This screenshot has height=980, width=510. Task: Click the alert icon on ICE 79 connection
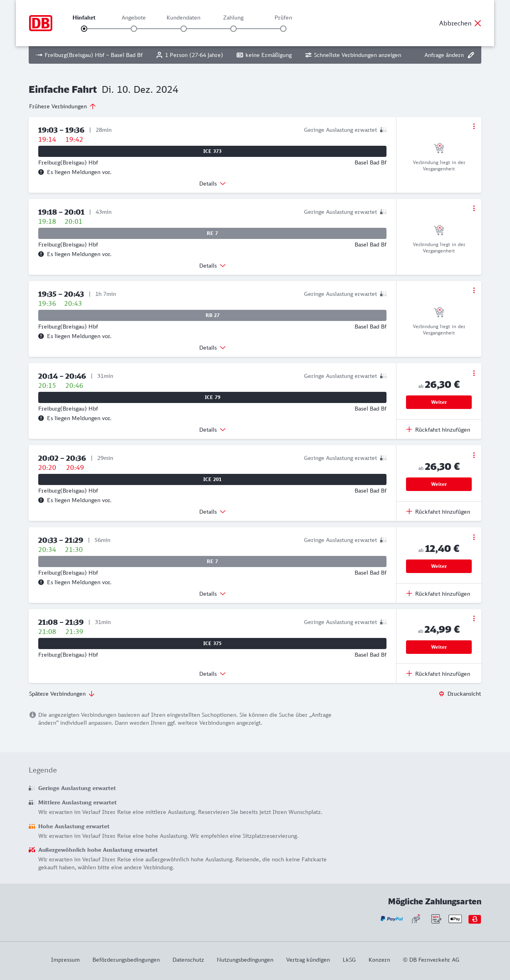pos(41,418)
